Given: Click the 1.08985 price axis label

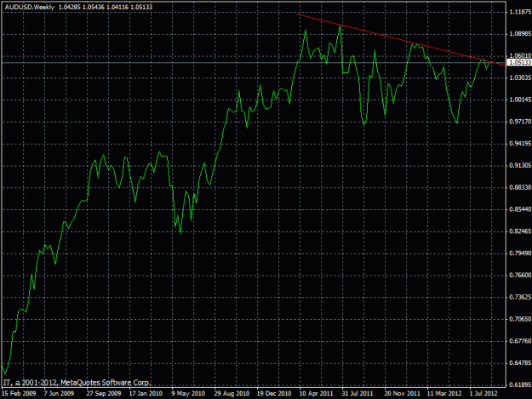Looking at the screenshot, I should pos(520,34).
